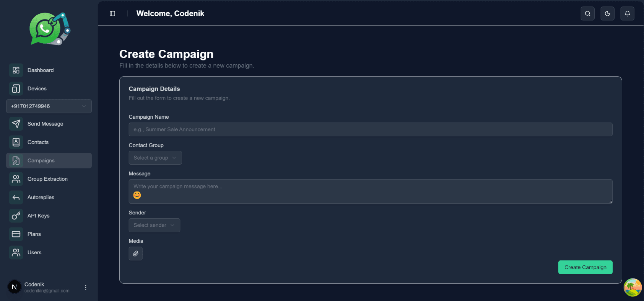Screen dimensions: 644x301
Task: Open the Select a group dropdown
Action: tap(155, 158)
